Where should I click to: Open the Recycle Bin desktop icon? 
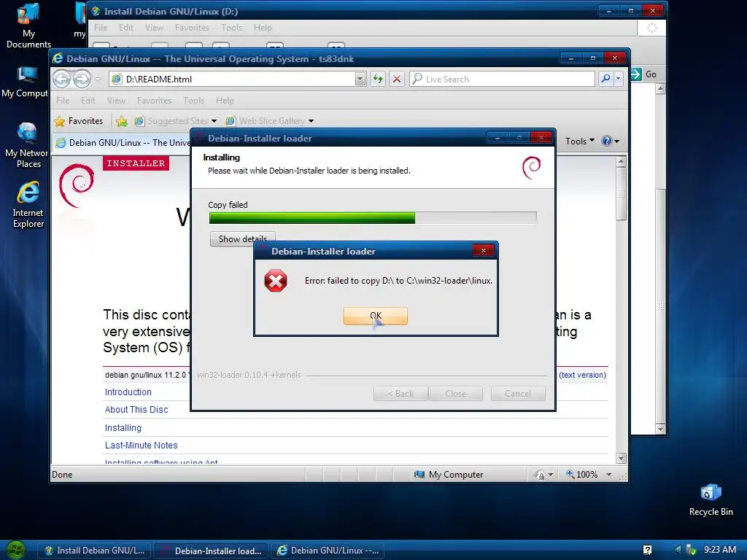tap(711, 499)
